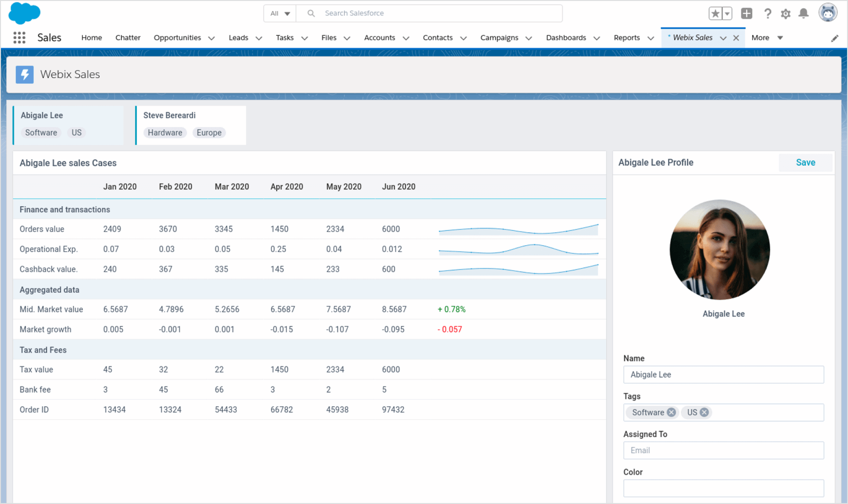Click the Webix Sales lightning bolt icon

click(x=25, y=75)
